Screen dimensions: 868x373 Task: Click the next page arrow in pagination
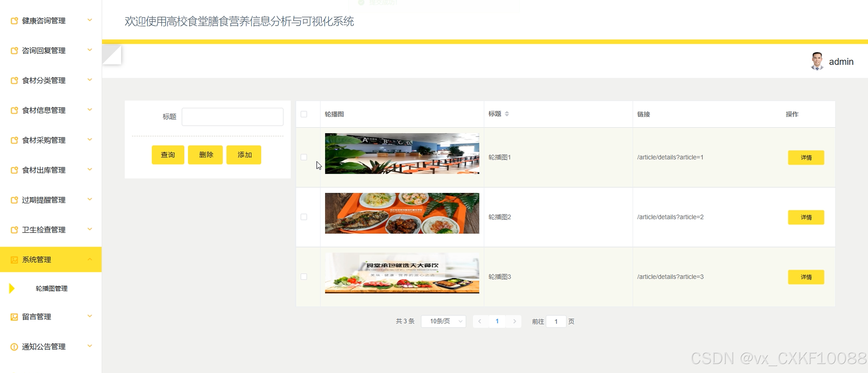[514, 321]
